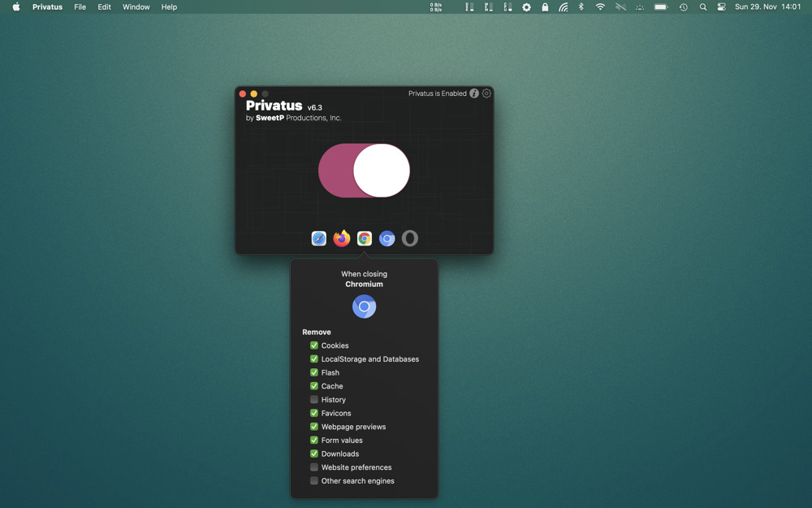Uncheck the Form values checkbox

pyautogui.click(x=313, y=440)
